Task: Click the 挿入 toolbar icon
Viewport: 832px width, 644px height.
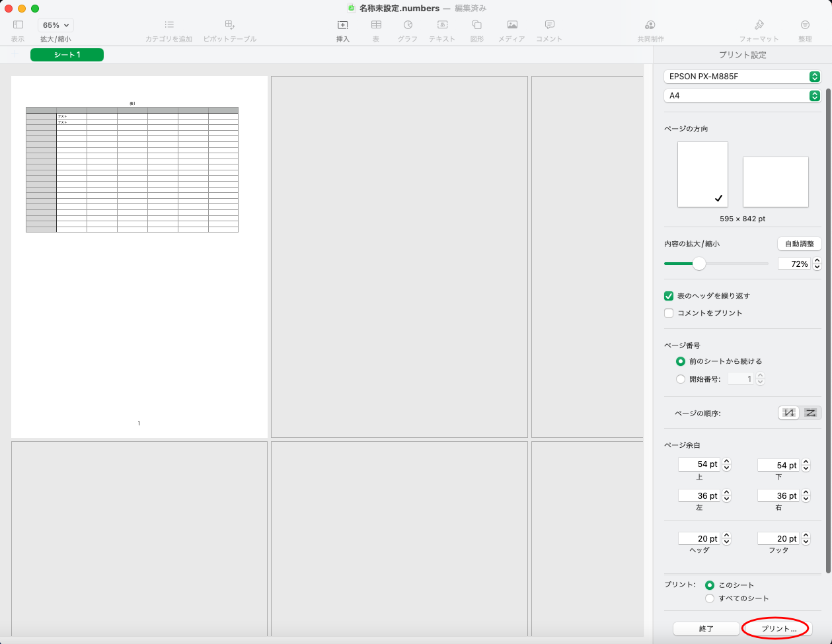Action: pos(342,25)
